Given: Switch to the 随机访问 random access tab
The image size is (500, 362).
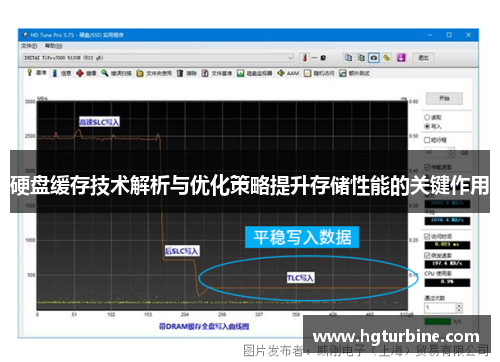Looking at the screenshot, I should click(319, 73).
